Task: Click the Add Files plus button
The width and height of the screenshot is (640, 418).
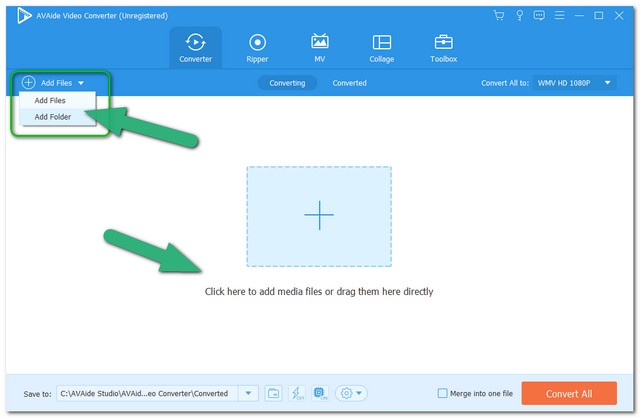Action: click(28, 82)
